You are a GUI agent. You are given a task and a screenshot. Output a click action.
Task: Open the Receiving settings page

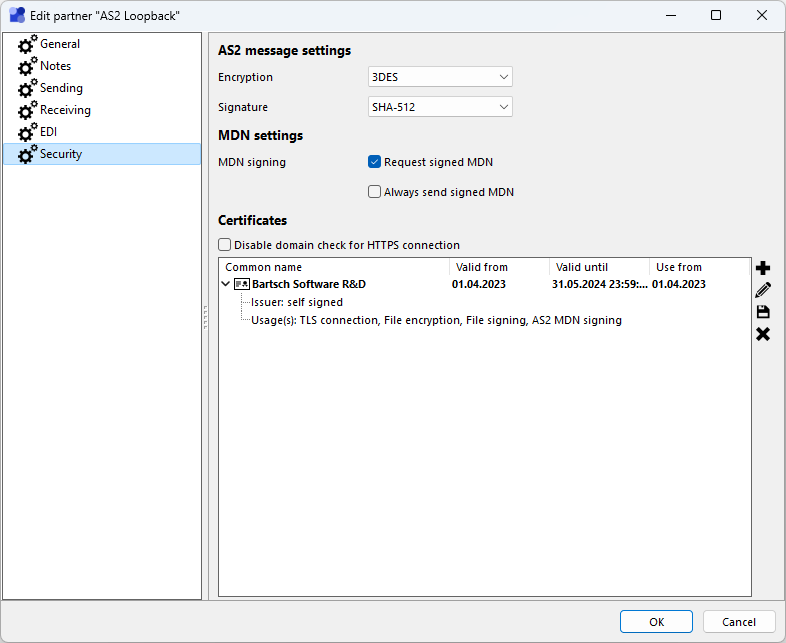point(65,110)
